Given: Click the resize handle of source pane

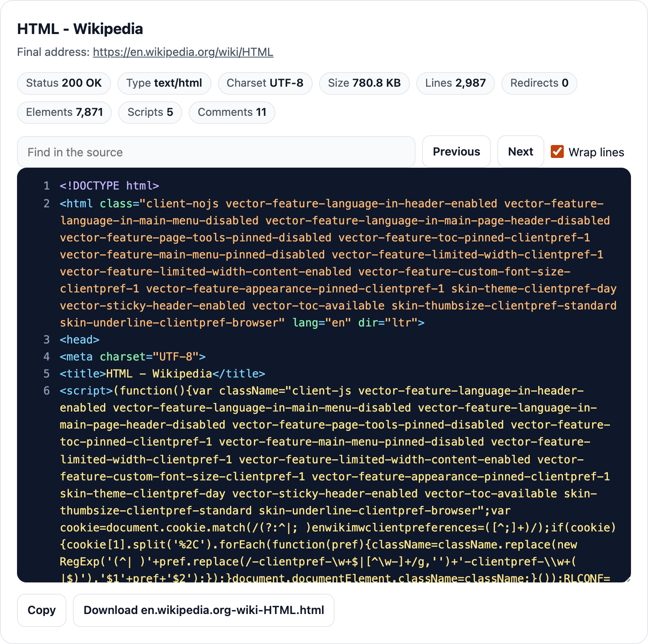Looking at the screenshot, I should [628, 579].
